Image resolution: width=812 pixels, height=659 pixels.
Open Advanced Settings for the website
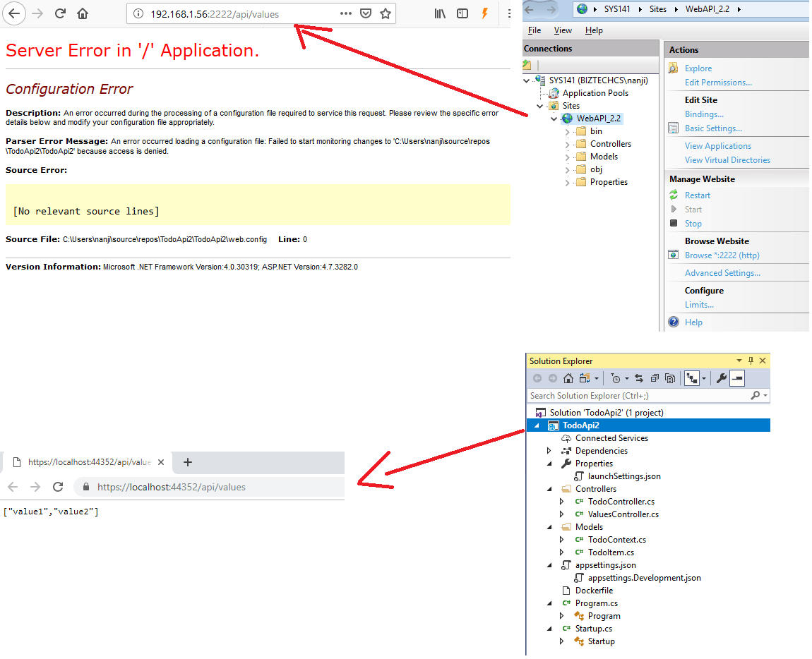point(722,272)
